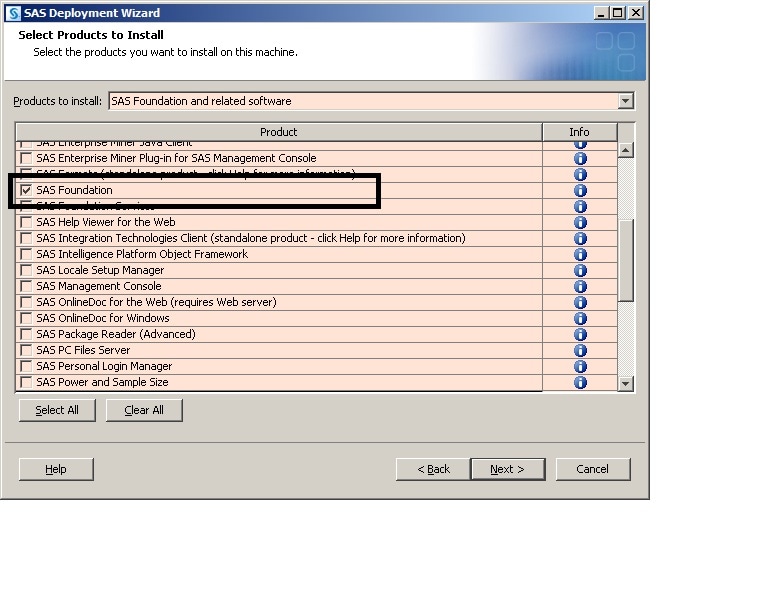Click the info icon for SAS Foundation
This screenshot has height=614, width=768.
pyautogui.click(x=580, y=190)
